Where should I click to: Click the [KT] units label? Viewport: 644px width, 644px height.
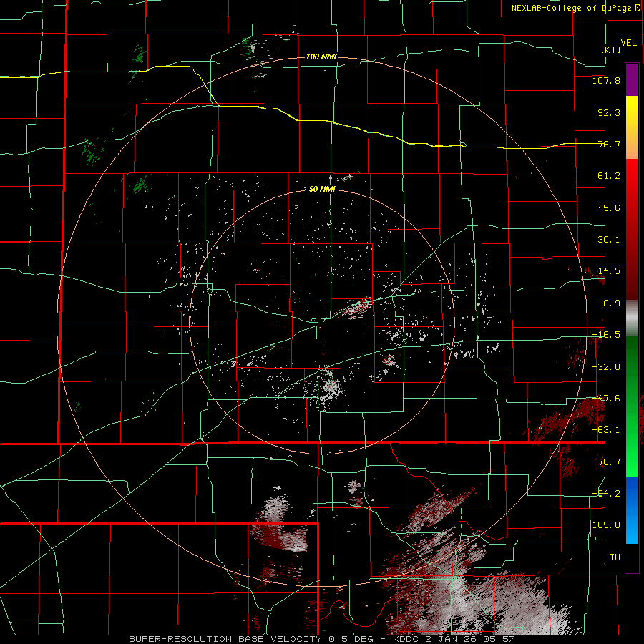[x=611, y=49]
